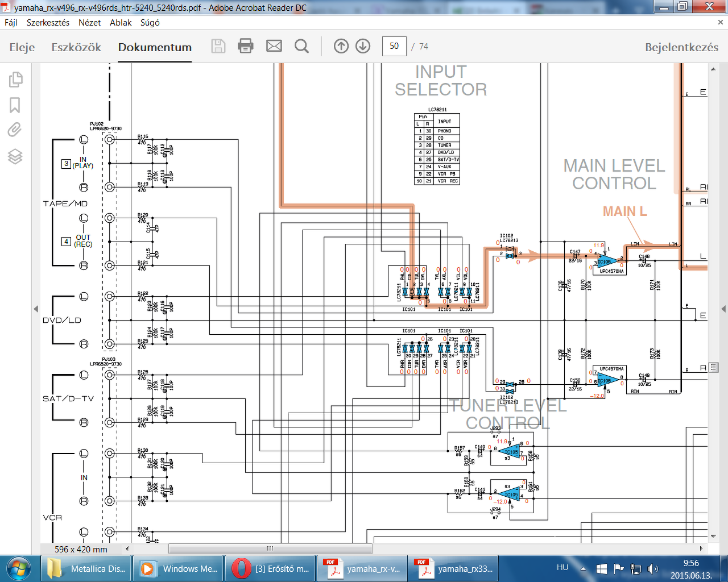728x582 pixels.
Task: Click the Print document icon
Action: 246,46
